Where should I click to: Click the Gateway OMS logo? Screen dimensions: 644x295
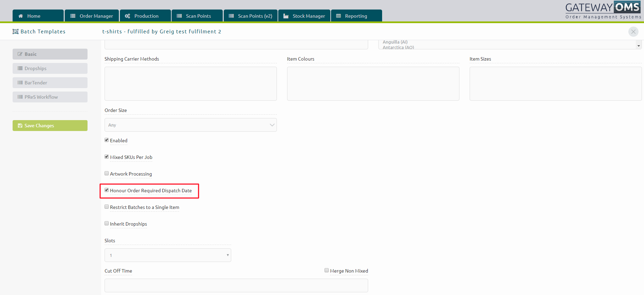603,10
